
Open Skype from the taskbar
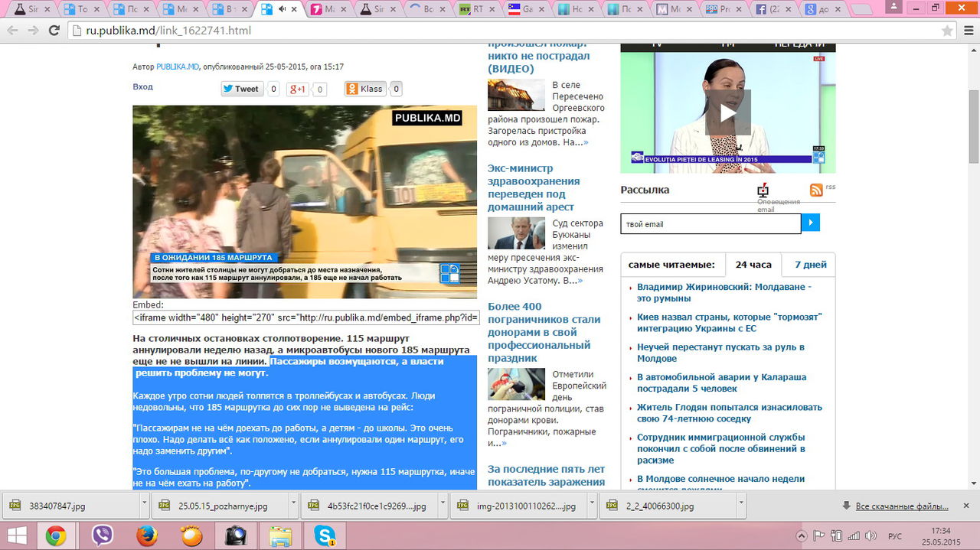pyautogui.click(x=325, y=535)
